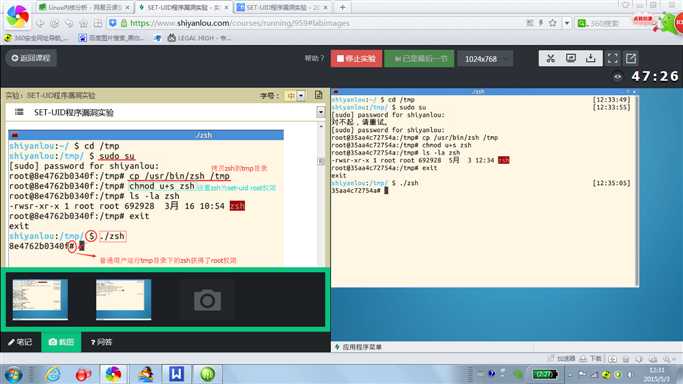Click the remote zsh terminal title bar
Screen dimensions: 683x384
[x=484, y=92]
